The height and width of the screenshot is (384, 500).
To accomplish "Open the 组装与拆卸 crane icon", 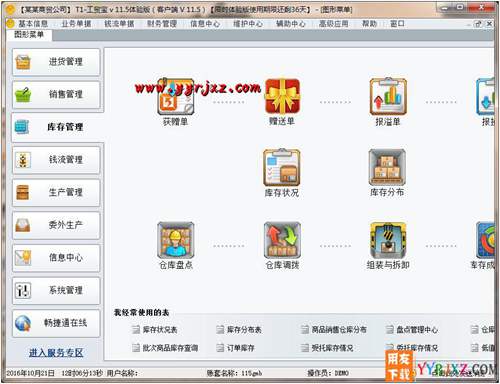I will 388,240.
